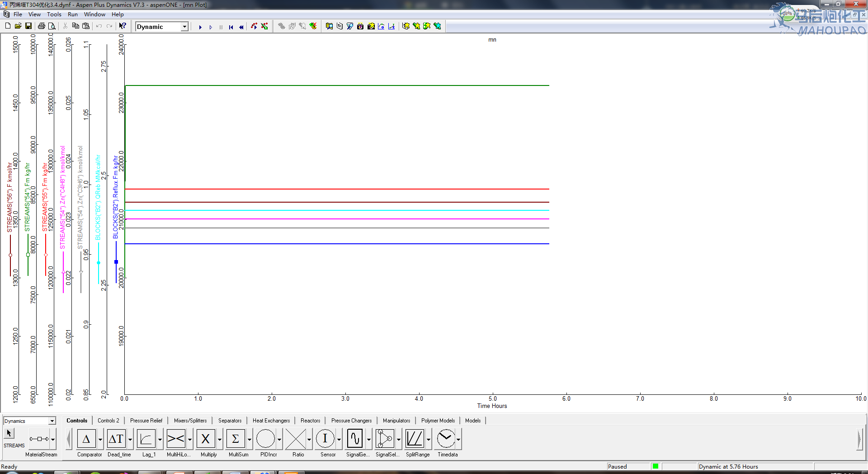Screen dimensions: 868x474
Task: Select the Lag_1 model icon
Action: pyautogui.click(x=146, y=439)
